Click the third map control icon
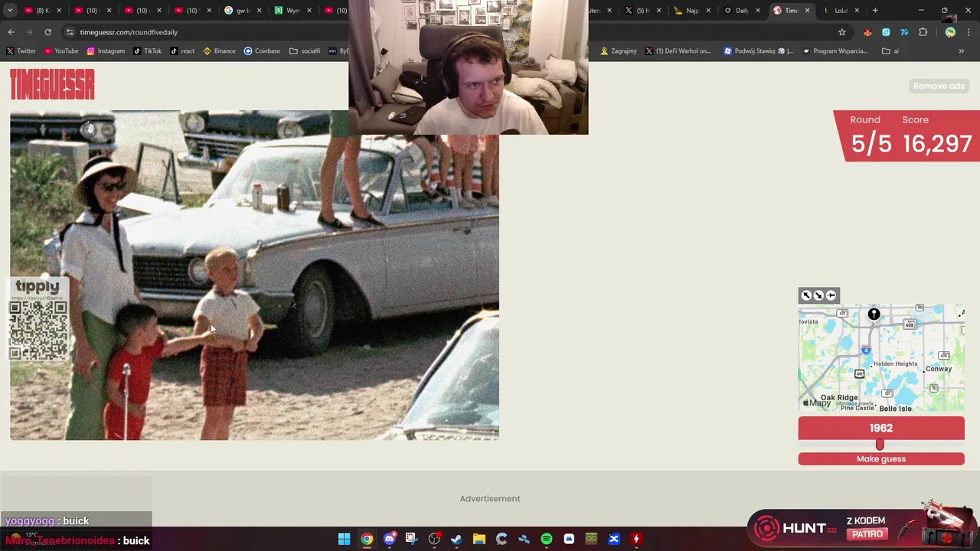The height and width of the screenshot is (551, 980). (831, 295)
